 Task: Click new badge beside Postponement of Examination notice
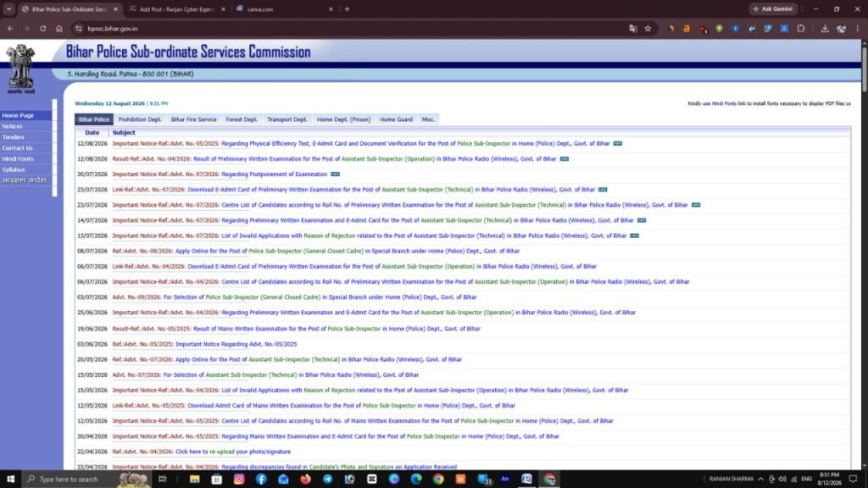tap(336, 174)
